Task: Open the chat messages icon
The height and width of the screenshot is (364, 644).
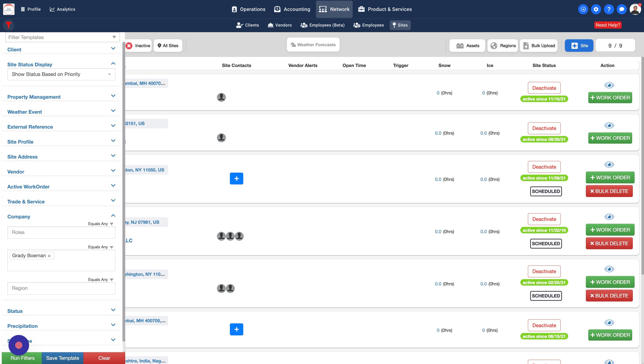Action: [x=621, y=9]
